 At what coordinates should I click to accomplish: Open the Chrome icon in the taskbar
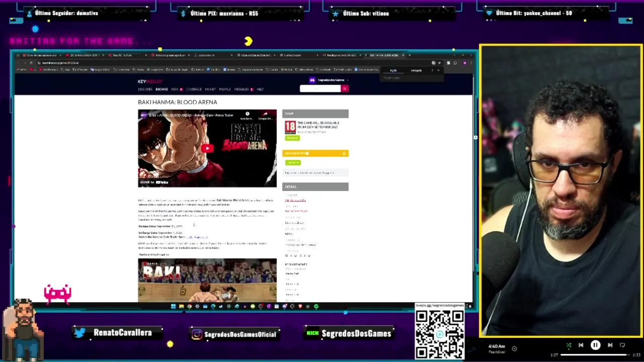pos(189,306)
